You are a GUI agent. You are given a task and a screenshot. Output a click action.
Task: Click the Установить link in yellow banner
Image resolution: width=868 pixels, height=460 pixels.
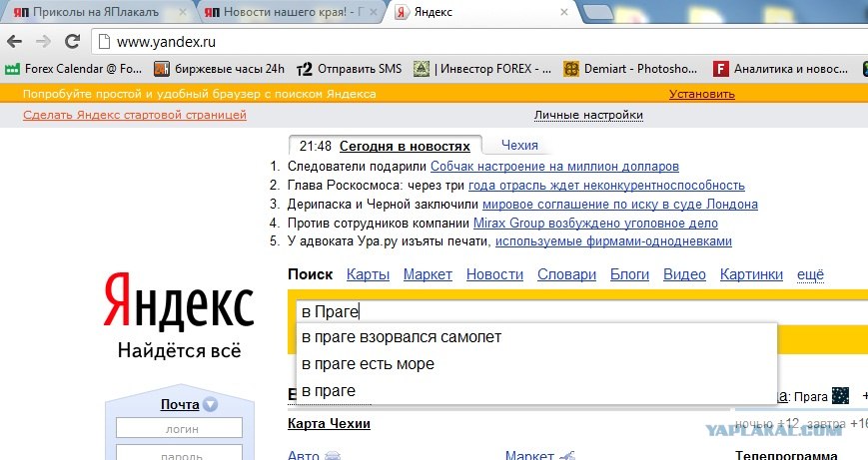(702, 94)
